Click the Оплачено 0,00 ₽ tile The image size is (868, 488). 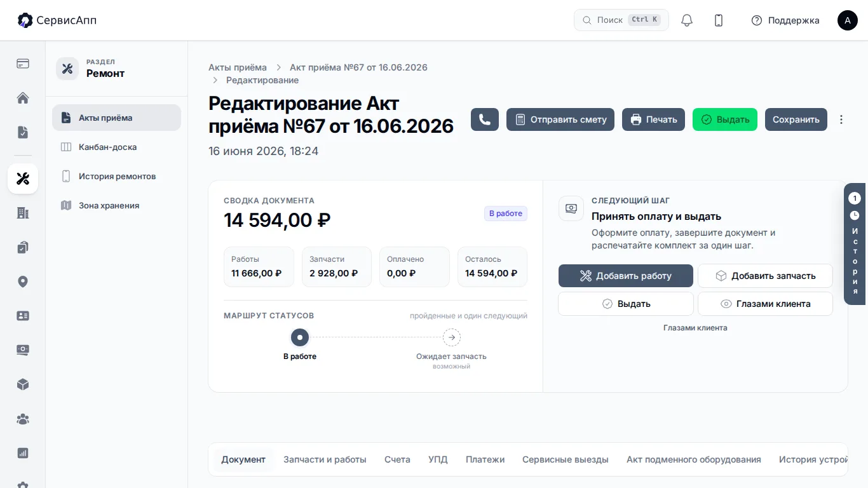(x=414, y=267)
